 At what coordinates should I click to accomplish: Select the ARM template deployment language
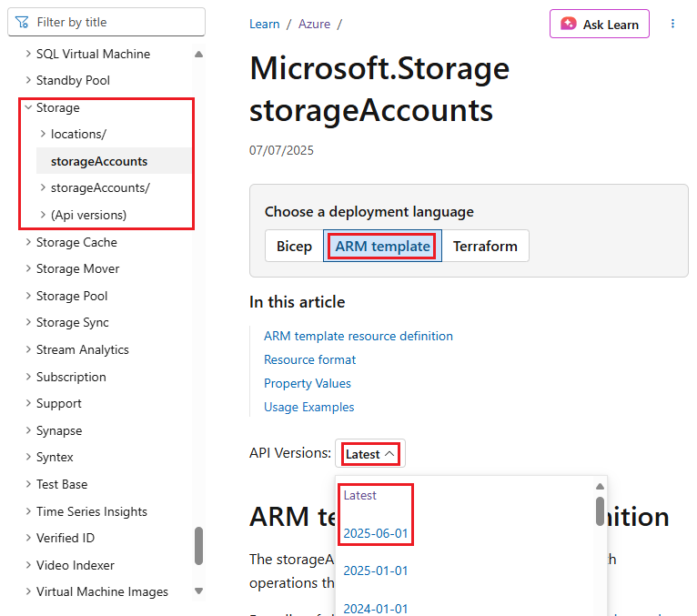[x=382, y=246]
